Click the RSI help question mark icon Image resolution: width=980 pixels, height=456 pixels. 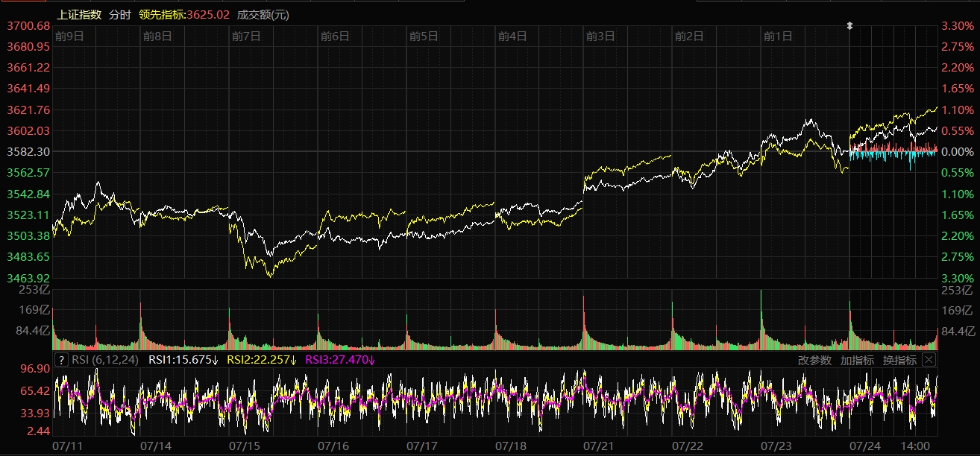pos(62,360)
